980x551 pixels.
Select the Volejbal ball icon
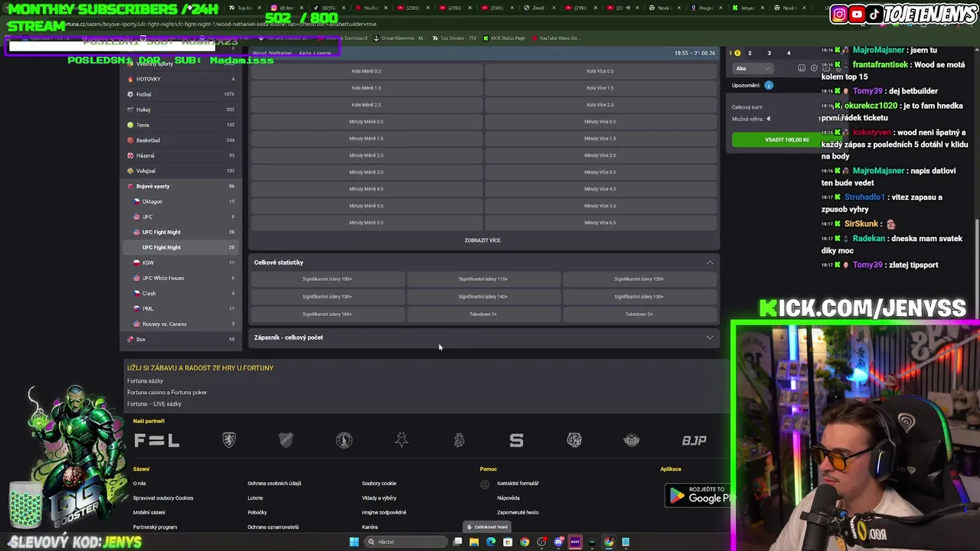pos(130,171)
